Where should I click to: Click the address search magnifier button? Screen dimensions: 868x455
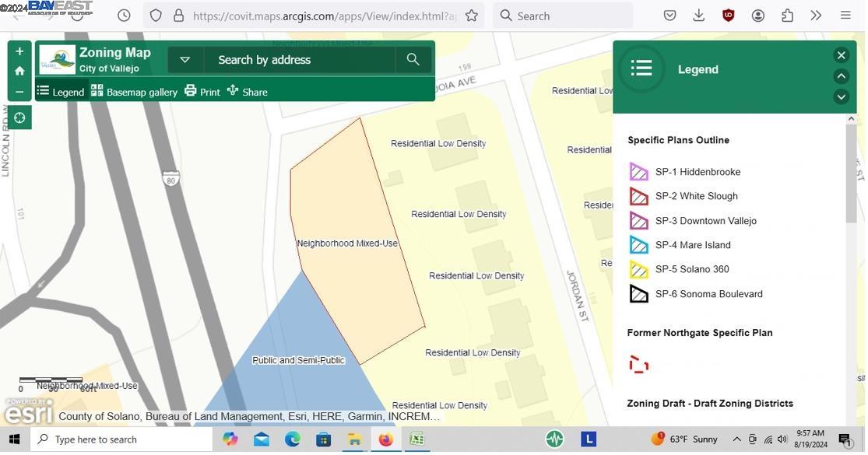[x=413, y=60]
